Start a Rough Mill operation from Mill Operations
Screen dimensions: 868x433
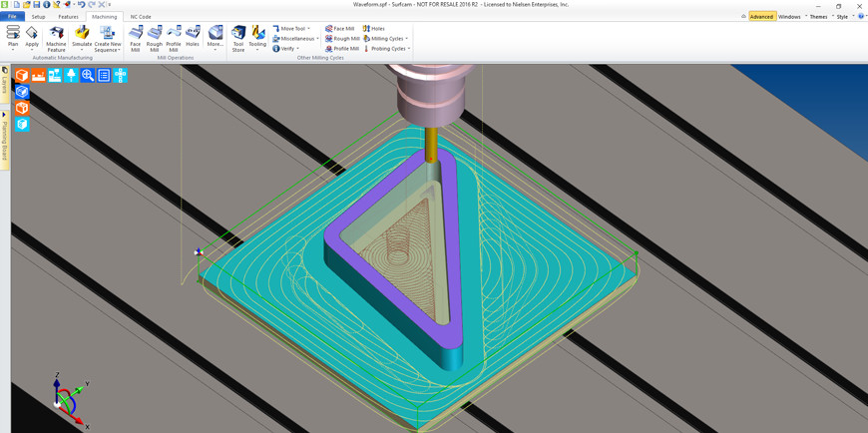click(155, 39)
